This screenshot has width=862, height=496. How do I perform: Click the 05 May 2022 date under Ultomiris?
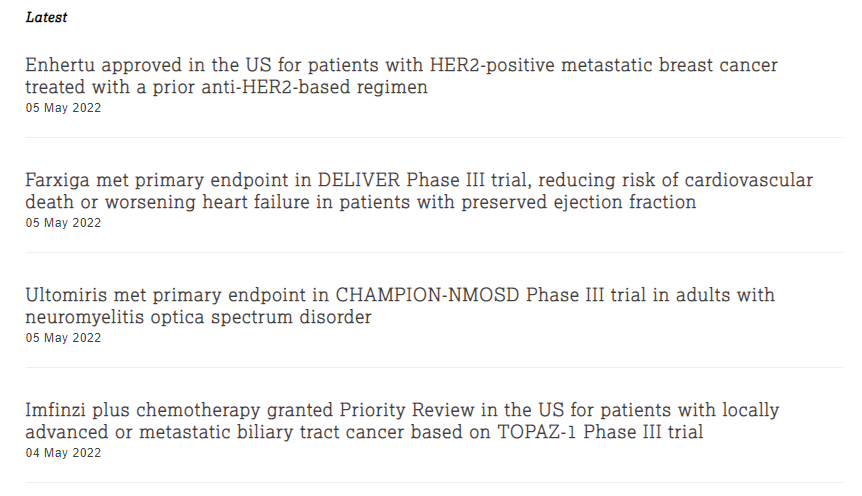pyautogui.click(x=63, y=338)
